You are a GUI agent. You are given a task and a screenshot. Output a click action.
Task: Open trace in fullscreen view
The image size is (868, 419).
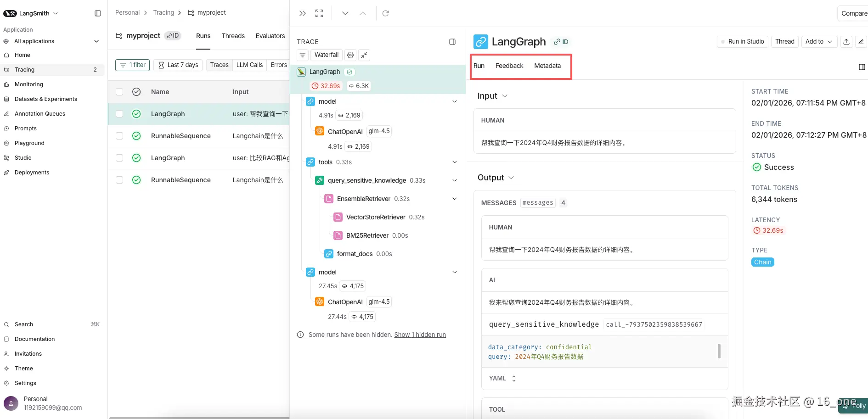click(319, 13)
